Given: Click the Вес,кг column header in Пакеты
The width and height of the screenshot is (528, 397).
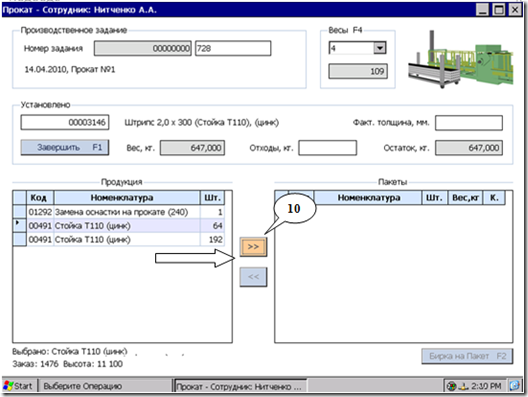Looking at the screenshot, I should tap(465, 198).
